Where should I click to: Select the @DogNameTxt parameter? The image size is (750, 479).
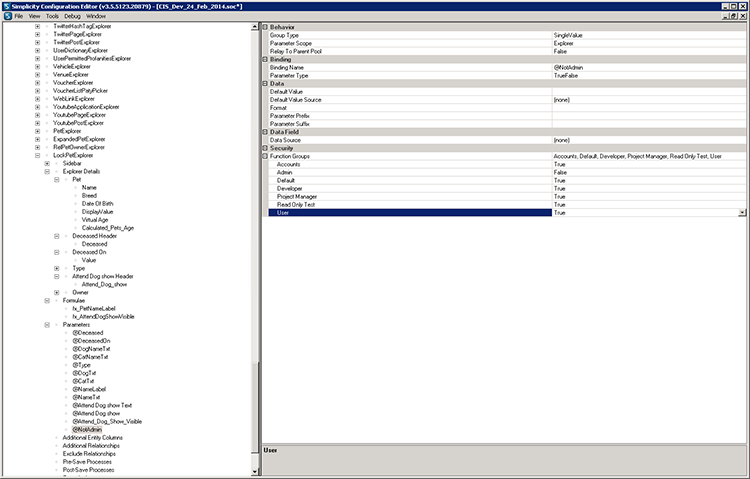(91, 349)
